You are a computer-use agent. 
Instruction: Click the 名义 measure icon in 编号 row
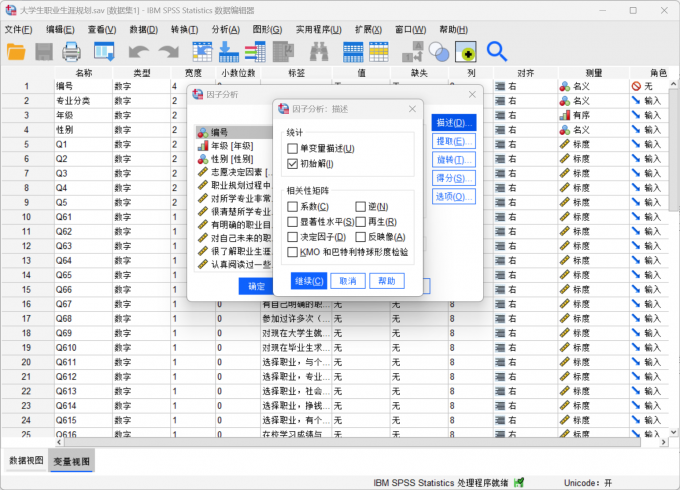coord(566,86)
